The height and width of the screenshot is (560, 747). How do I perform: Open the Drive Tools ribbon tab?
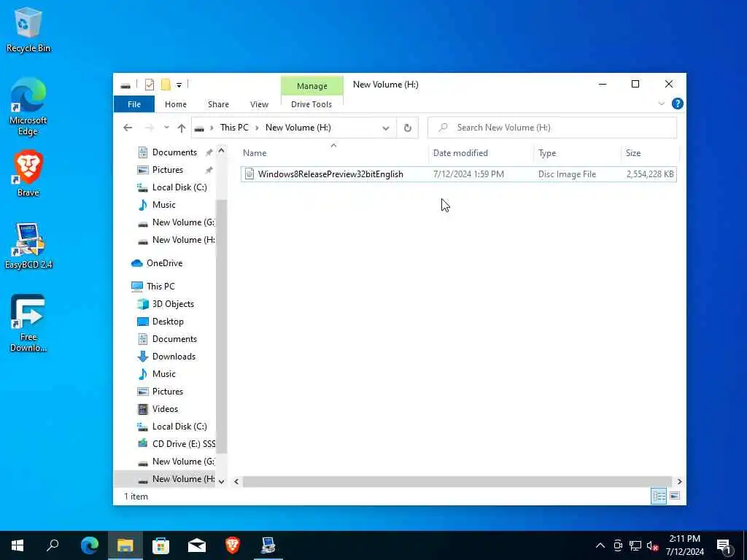311,104
